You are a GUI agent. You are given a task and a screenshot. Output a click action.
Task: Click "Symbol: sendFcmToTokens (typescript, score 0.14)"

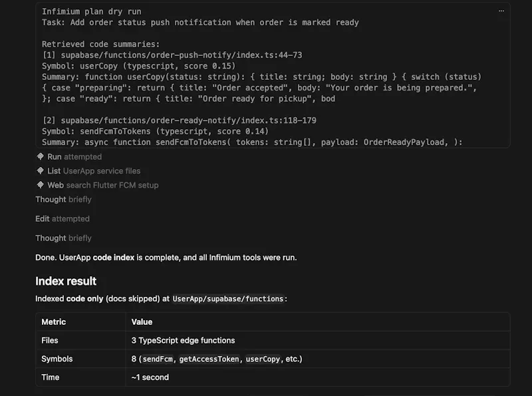tap(155, 131)
